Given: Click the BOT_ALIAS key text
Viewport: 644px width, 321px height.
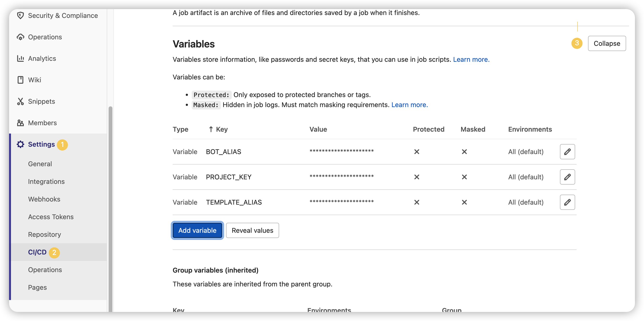Looking at the screenshot, I should 223,152.
